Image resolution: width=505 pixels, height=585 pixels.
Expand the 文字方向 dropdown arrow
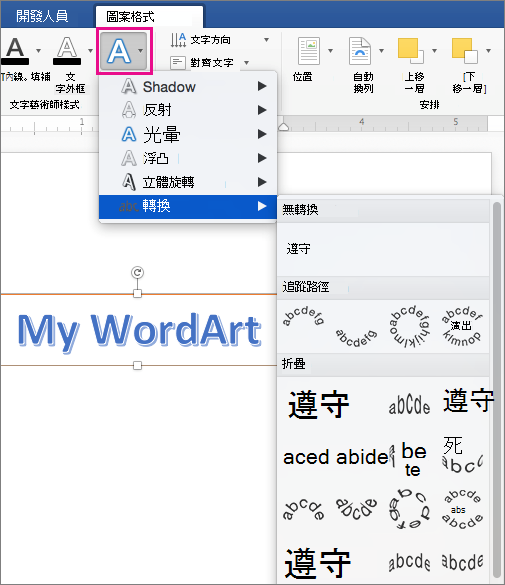tap(266, 40)
